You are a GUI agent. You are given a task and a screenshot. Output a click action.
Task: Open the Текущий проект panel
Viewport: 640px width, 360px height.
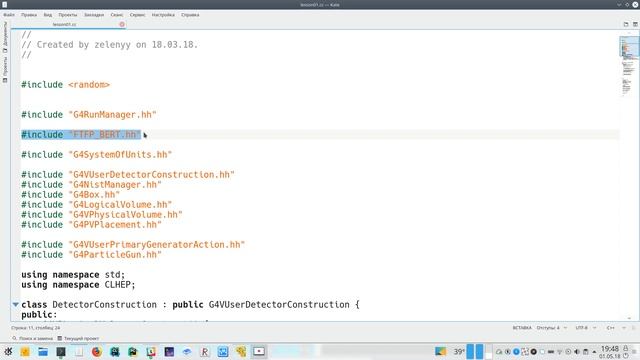(x=78, y=338)
